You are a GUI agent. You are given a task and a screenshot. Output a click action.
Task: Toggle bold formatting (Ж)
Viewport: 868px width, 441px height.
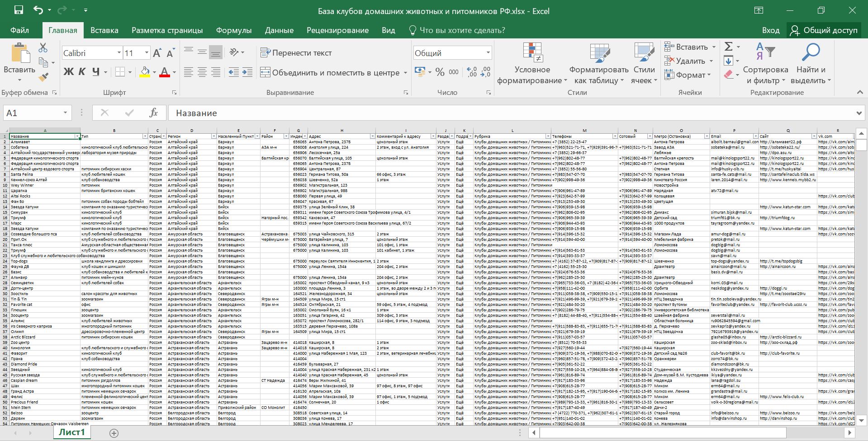[68, 72]
